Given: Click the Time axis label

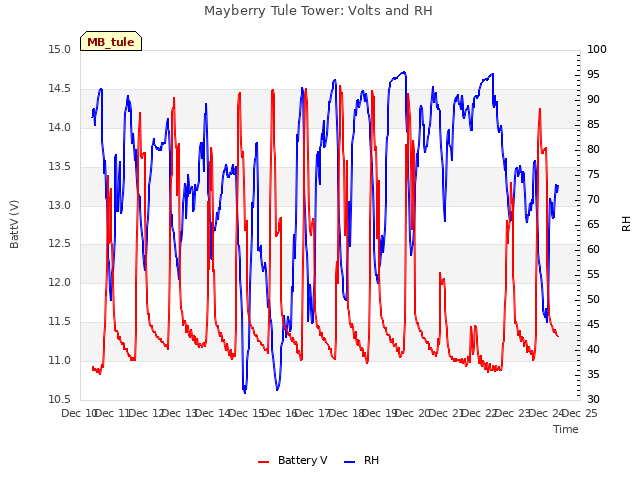Looking at the screenshot, I should tap(566, 429).
